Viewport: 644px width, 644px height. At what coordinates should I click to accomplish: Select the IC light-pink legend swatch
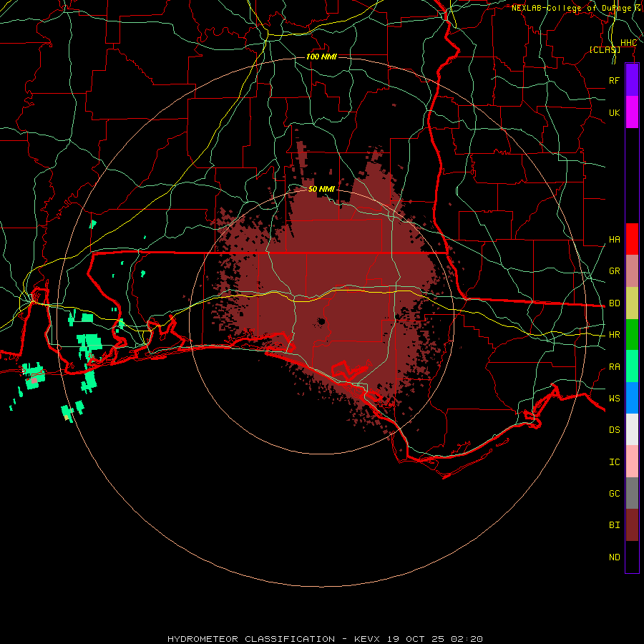[632, 462]
